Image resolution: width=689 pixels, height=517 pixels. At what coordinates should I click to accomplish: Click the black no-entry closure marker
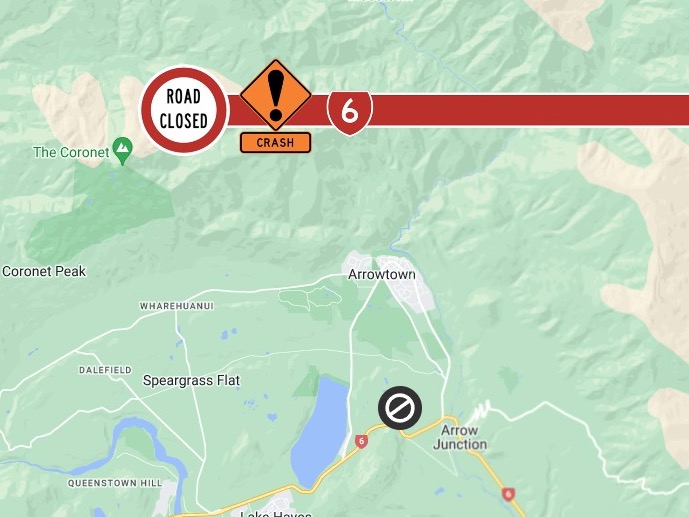pos(400,408)
